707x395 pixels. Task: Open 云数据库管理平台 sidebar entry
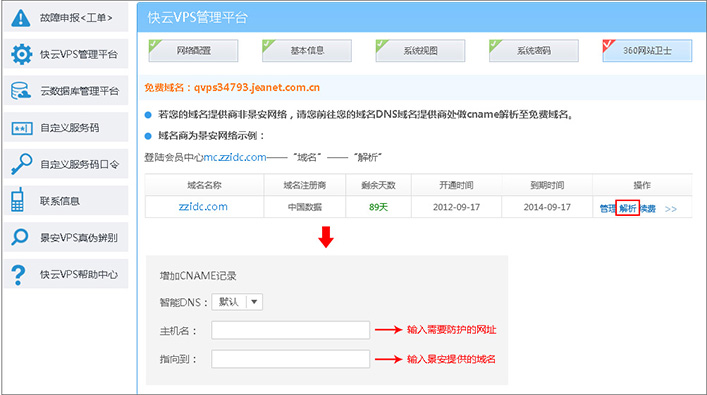coord(66,91)
